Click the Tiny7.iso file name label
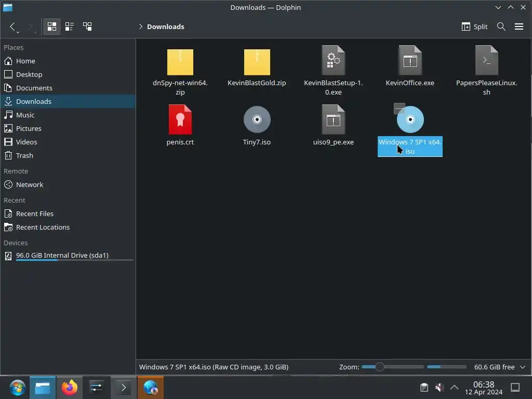 click(x=257, y=142)
